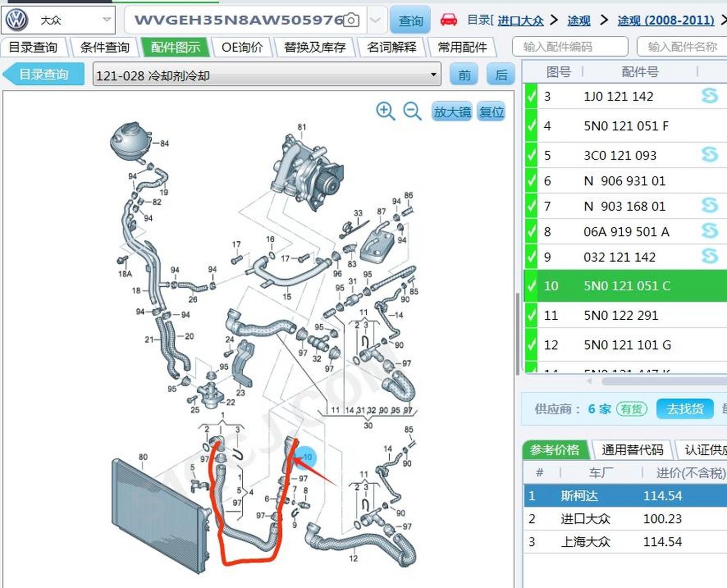Image resolution: width=727 pixels, height=588 pixels.
Task: Toggle the checkmark for row 3C0 121 093
Action: click(x=531, y=155)
